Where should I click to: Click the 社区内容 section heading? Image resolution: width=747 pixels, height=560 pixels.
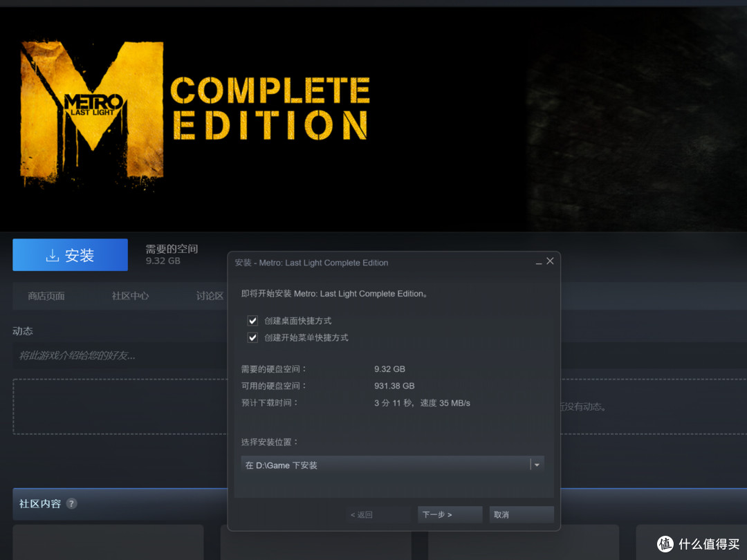click(x=40, y=503)
